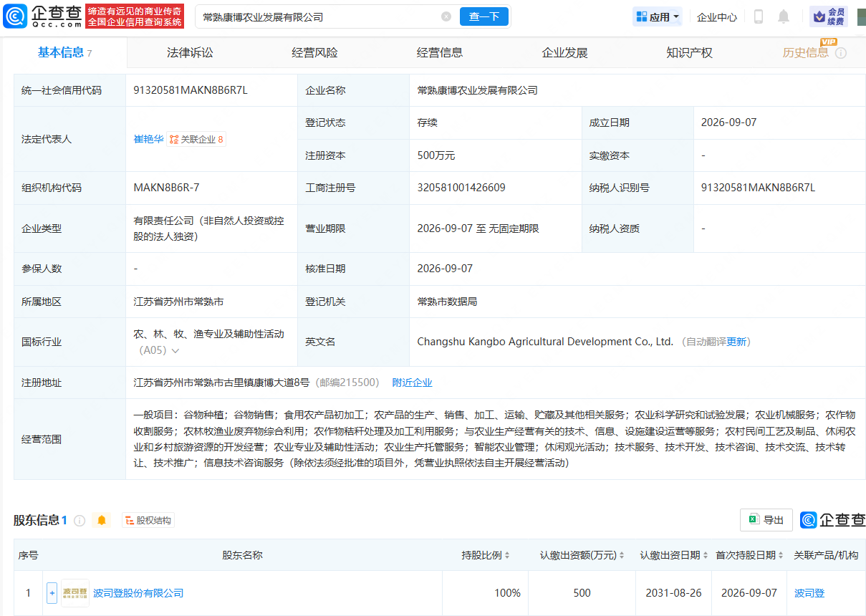Switch to the 历史信息 VIP tab
Screen dimensions: 866x616
807,52
